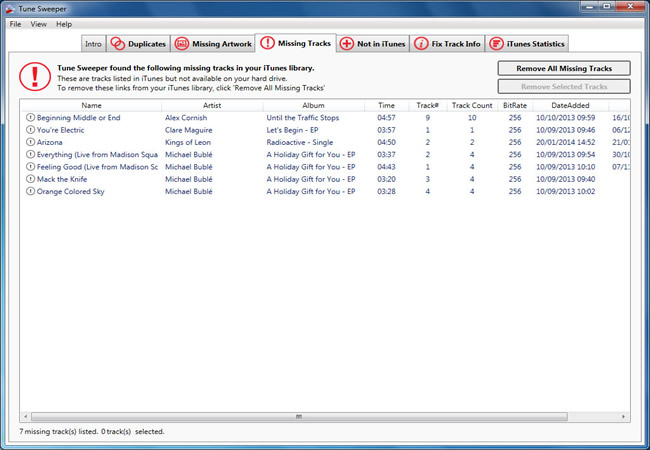This screenshot has width=650, height=450.
Task: Click the scrollbar left arrow
Action: point(26,416)
